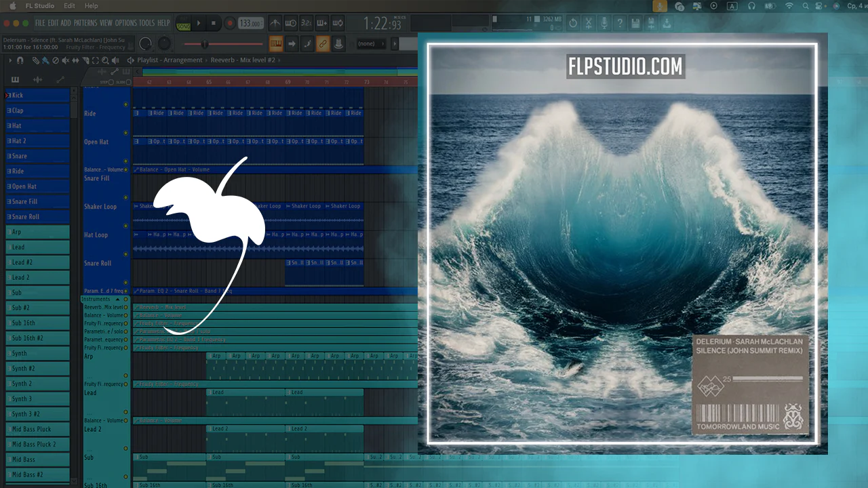
Task: Click the export/render audio icon
Action: click(667, 24)
